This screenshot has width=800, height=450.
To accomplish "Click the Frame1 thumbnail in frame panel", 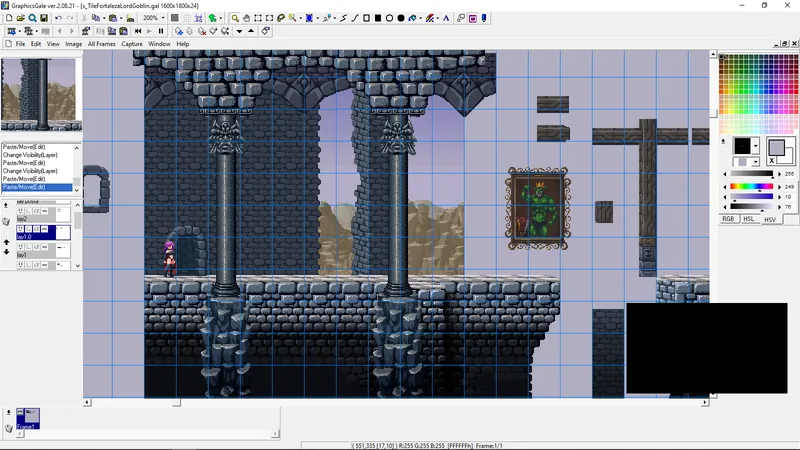I will click(28, 418).
